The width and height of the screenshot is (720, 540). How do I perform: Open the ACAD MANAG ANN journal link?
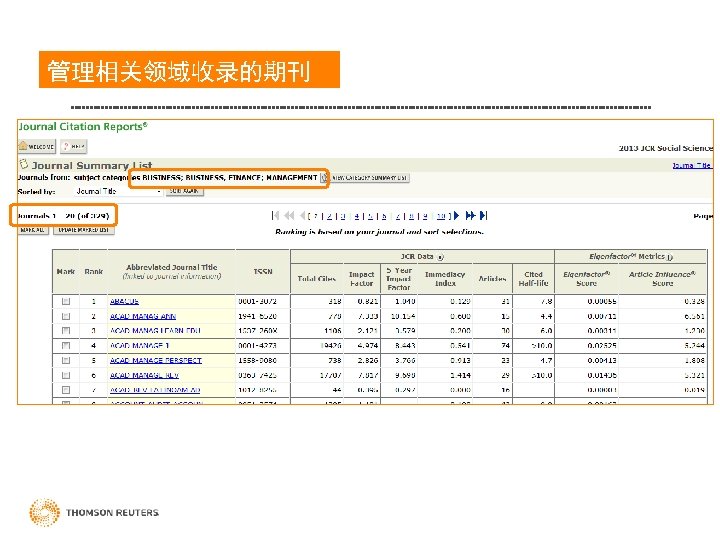coord(143,316)
